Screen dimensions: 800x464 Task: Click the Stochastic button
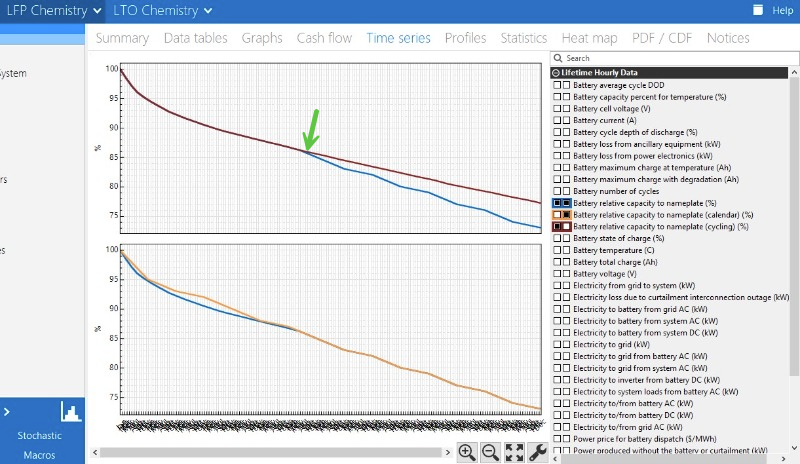(x=40, y=435)
